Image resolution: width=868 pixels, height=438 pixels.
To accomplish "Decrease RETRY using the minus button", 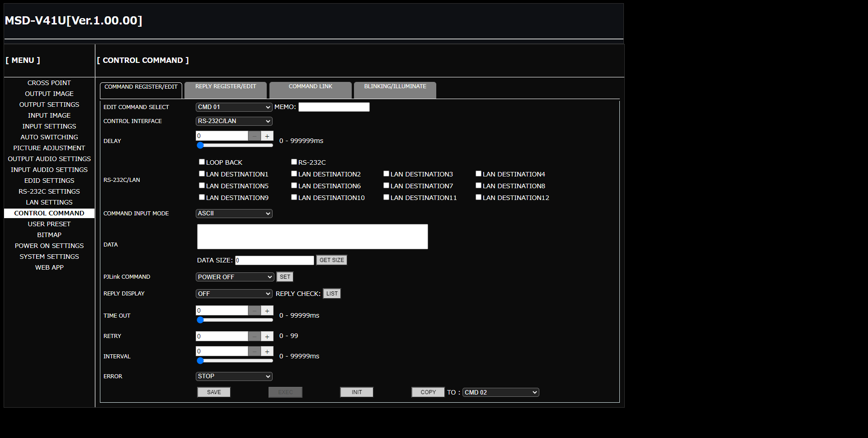I will (255, 337).
